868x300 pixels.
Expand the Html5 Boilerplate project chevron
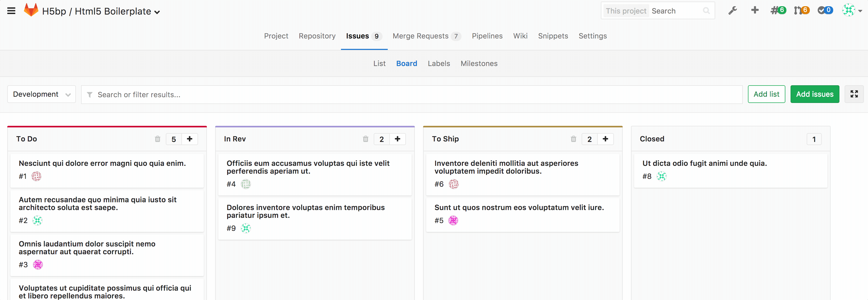click(x=157, y=12)
